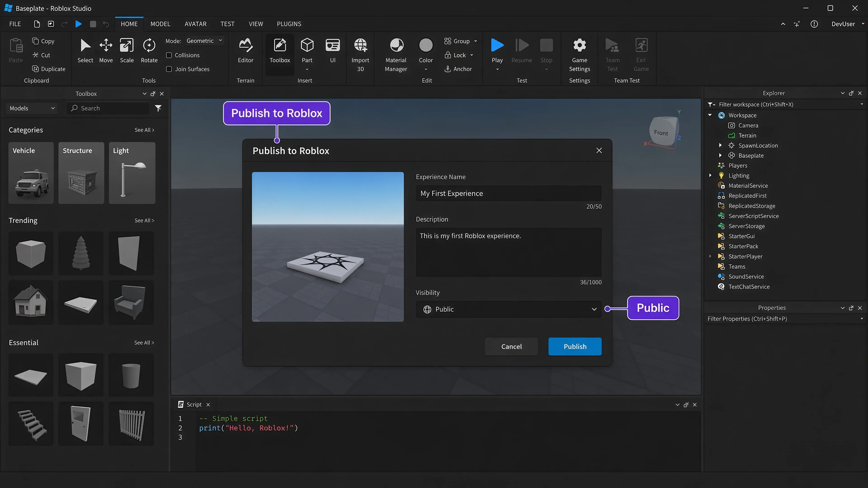868x488 pixels.
Task: Click the Description text area
Action: pyautogui.click(x=508, y=252)
